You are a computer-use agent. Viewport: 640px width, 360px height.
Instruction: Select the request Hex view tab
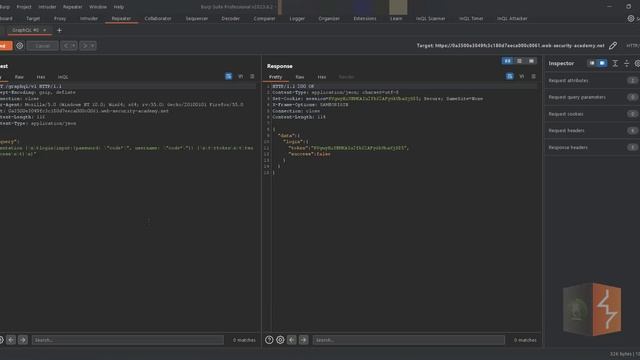41,77
